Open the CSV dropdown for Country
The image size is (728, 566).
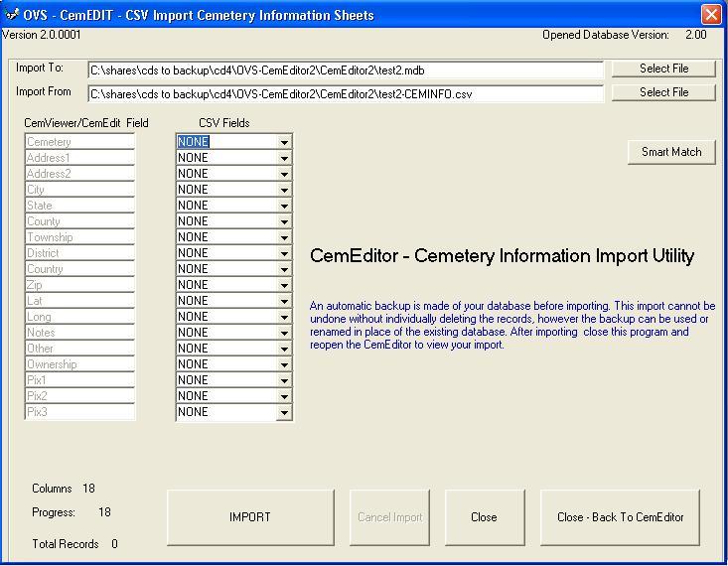[284, 269]
